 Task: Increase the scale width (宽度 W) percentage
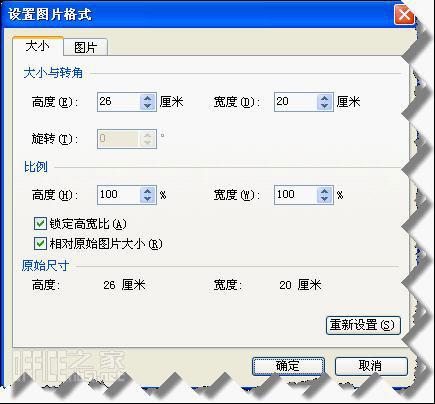325,191
